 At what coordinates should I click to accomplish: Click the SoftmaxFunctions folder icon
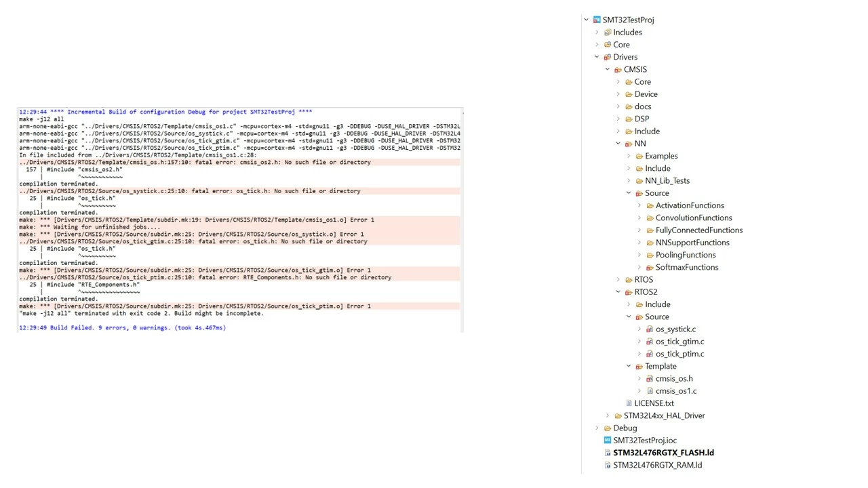point(650,267)
